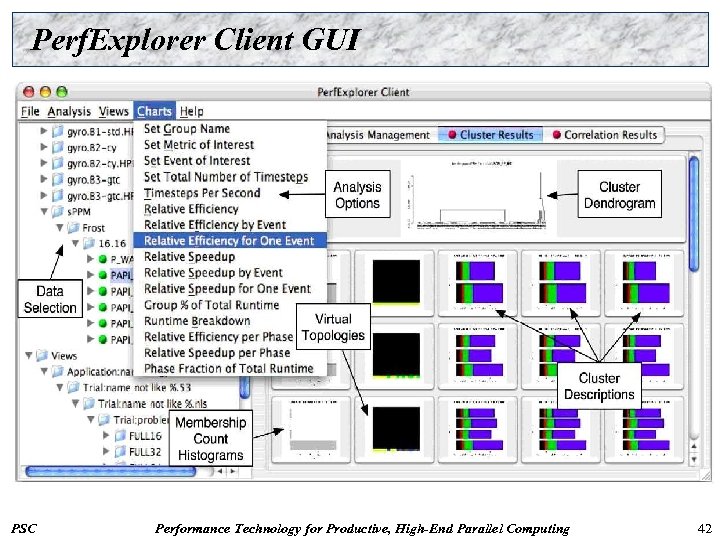Expand the gyro.B3-gtc.HP tree node
This screenshot has height=540, width=720.
pos(44,195)
